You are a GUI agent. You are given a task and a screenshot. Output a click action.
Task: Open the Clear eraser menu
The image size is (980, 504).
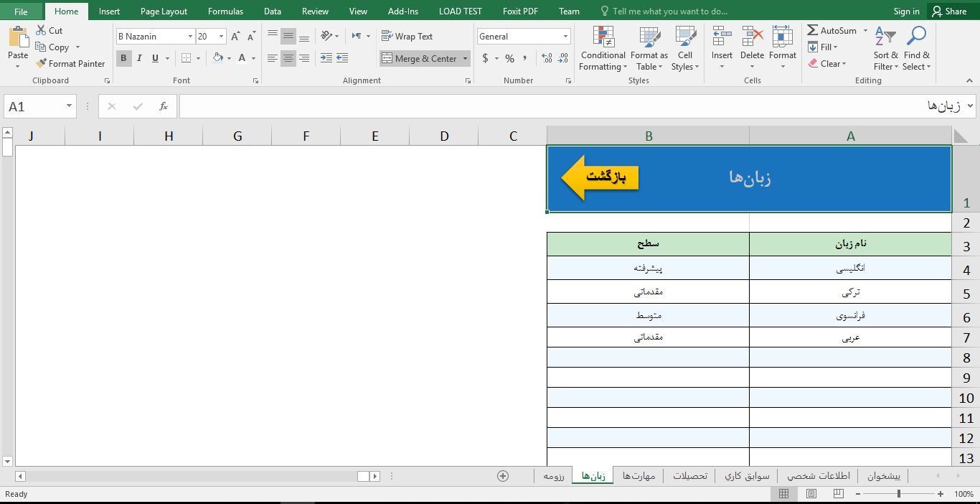tap(827, 63)
